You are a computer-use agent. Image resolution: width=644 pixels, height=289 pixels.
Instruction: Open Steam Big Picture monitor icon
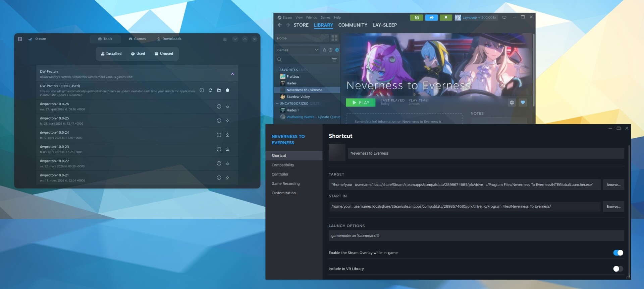coord(504,17)
